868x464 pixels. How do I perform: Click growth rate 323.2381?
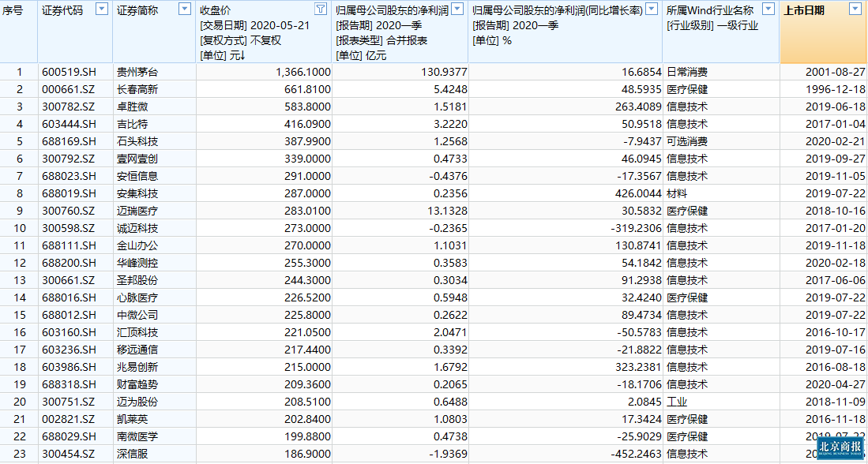click(x=640, y=367)
